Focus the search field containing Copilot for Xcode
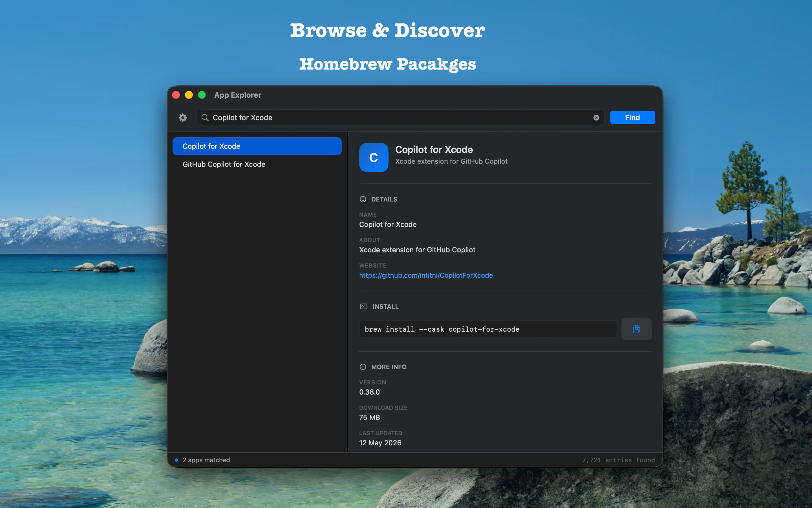Viewport: 812px width, 508px height. pyautogui.click(x=400, y=118)
